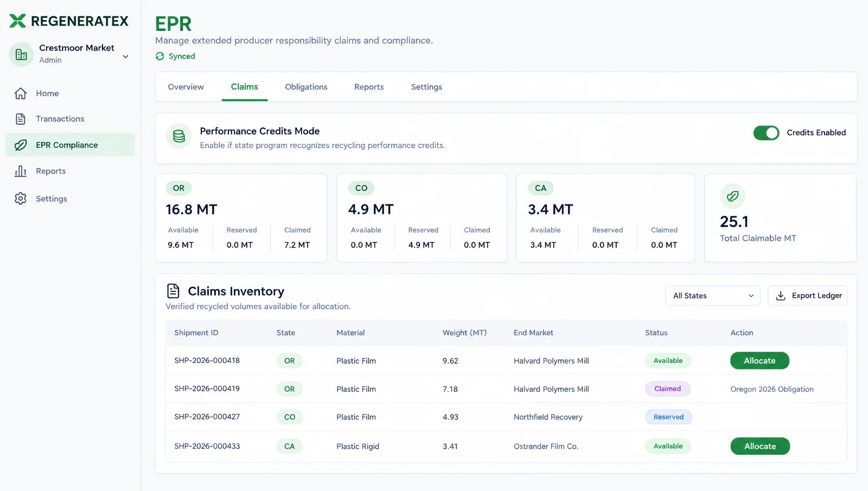Screen dimensions: 868x491
Task: Click the Synced refresh status icon
Action: pos(160,56)
